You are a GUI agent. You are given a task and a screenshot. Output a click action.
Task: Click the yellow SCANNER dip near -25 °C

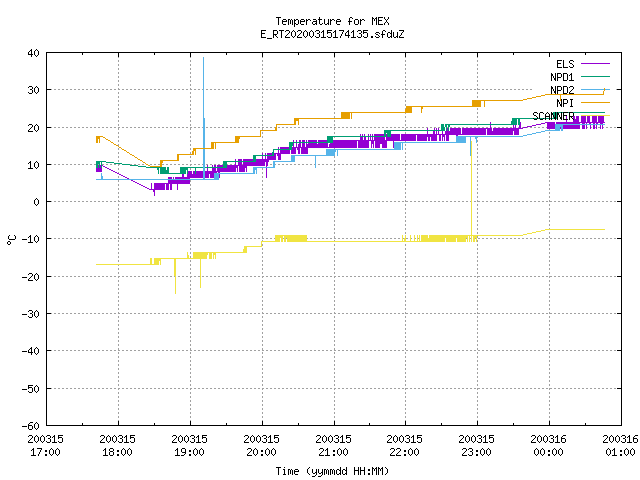[x=176, y=276]
